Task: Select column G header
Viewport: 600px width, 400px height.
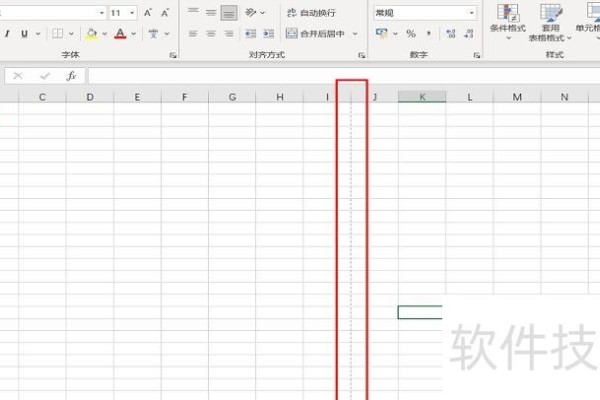Action: 232,97
